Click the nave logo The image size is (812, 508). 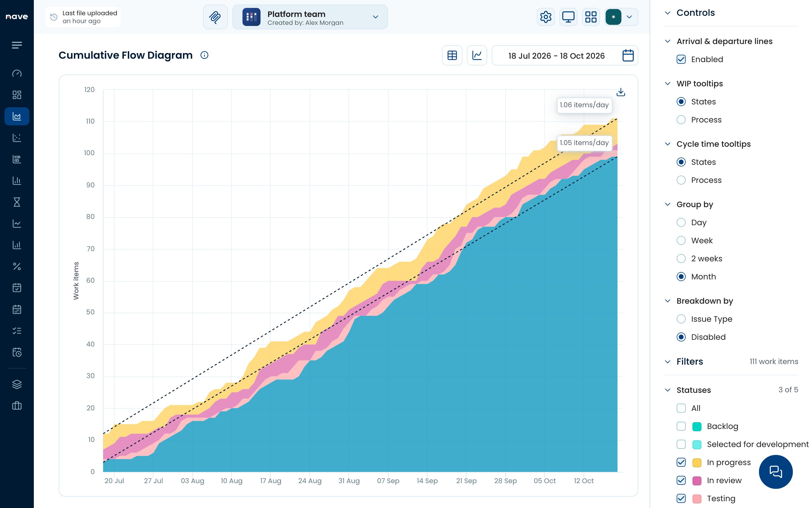[x=17, y=17]
